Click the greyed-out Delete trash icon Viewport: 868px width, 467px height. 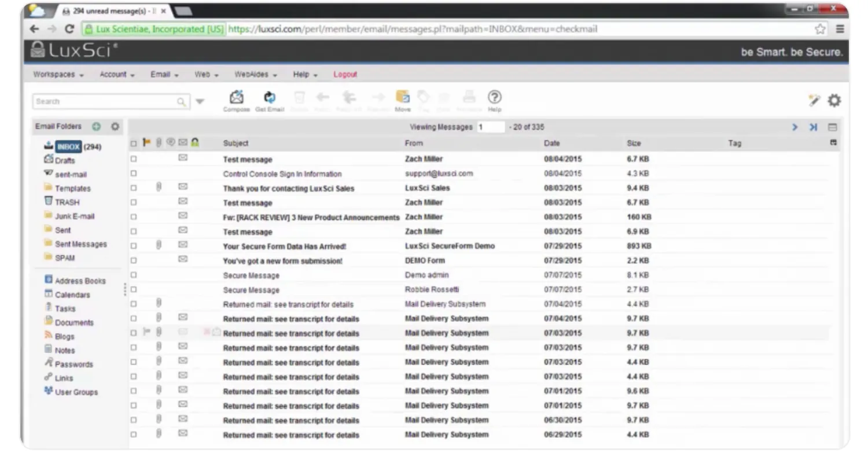tap(299, 97)
